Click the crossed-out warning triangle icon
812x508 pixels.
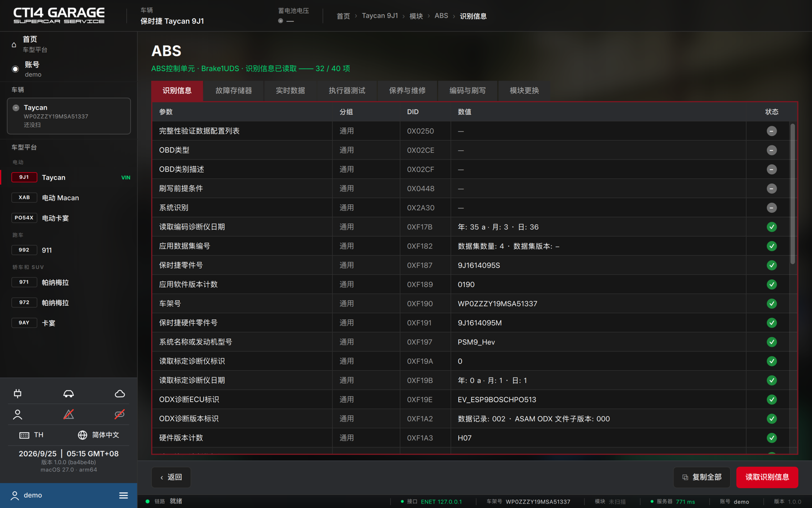[69, 415]
